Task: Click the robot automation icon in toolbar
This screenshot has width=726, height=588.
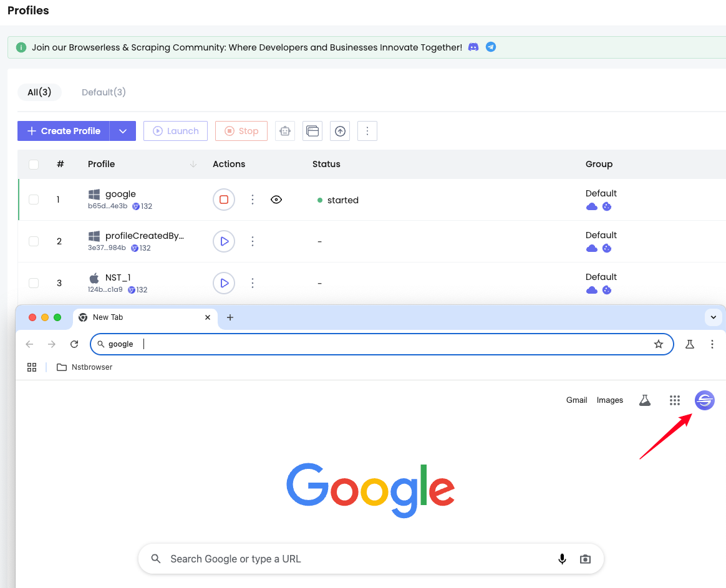Action: pos(285,131)
